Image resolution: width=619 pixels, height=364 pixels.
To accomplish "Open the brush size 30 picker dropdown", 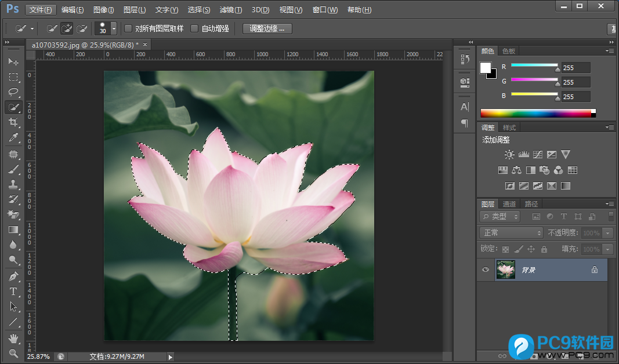I will [114, 28].
